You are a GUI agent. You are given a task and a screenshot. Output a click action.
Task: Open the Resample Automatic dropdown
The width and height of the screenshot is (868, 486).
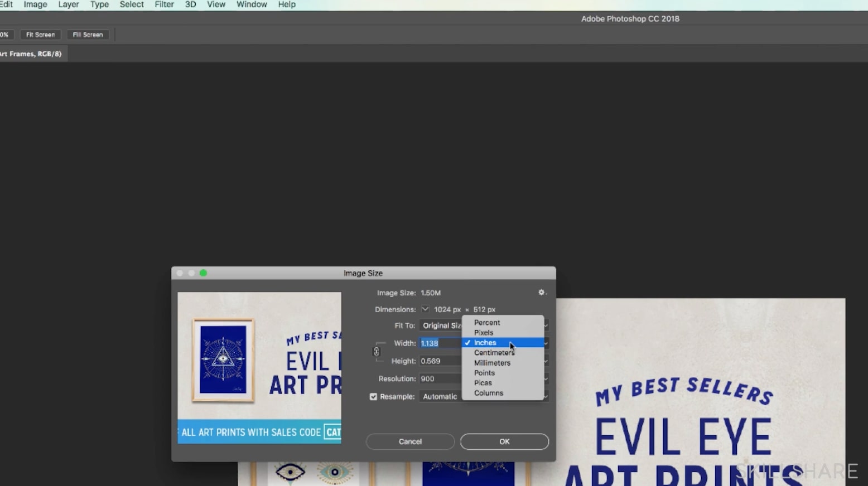pos(440,397)
